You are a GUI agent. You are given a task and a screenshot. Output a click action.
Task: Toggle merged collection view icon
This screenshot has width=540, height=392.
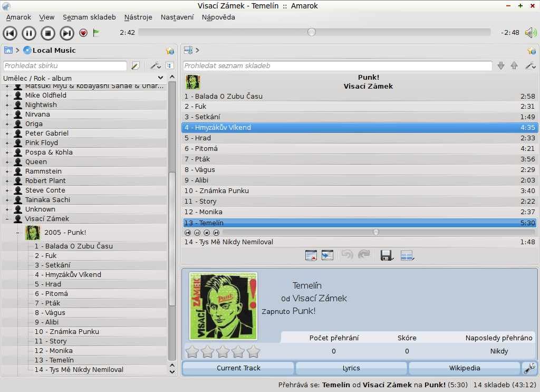(x=170, y=65)
